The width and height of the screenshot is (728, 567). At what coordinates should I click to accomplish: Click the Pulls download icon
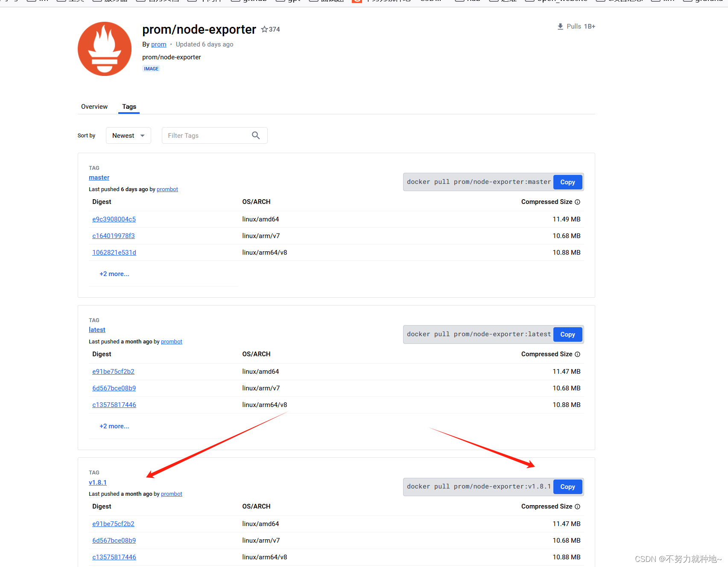click(560, 26)
